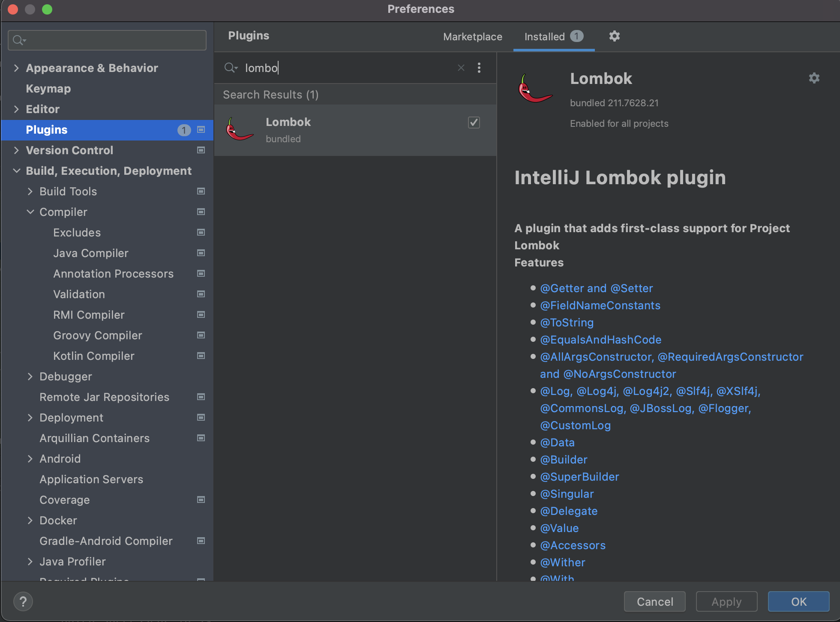This screenshot has height=622, width=840.
Task: Click project-level icon beside Annotation Processors
Action: point(201,273)
